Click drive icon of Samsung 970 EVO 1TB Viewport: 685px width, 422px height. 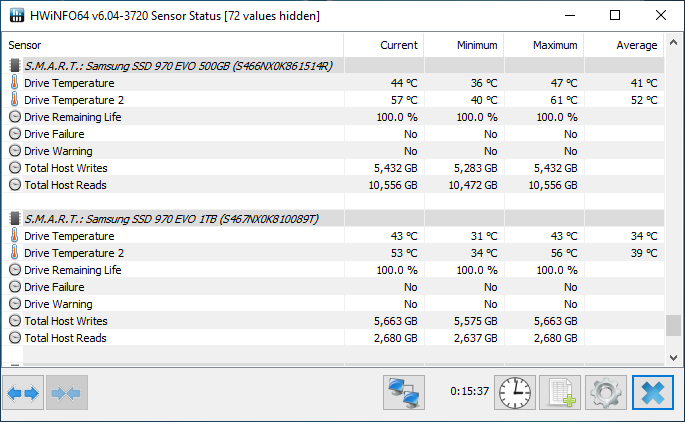[x=15, y=218]
